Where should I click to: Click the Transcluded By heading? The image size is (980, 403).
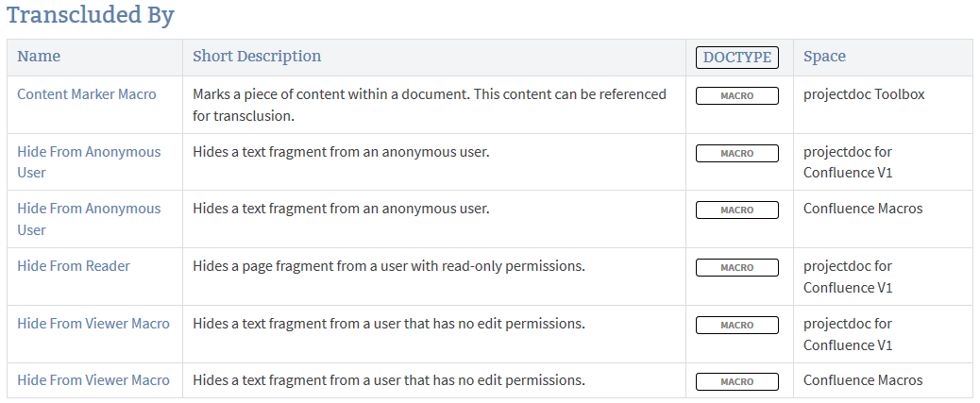point(91,16)
